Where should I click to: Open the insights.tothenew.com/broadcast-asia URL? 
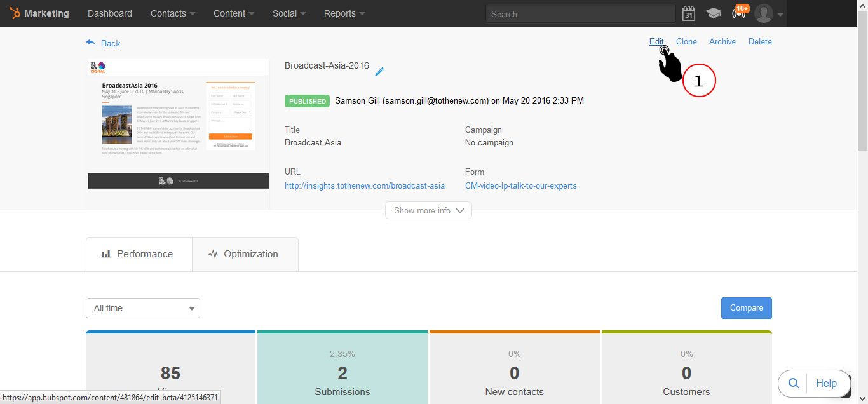[365, 185]
